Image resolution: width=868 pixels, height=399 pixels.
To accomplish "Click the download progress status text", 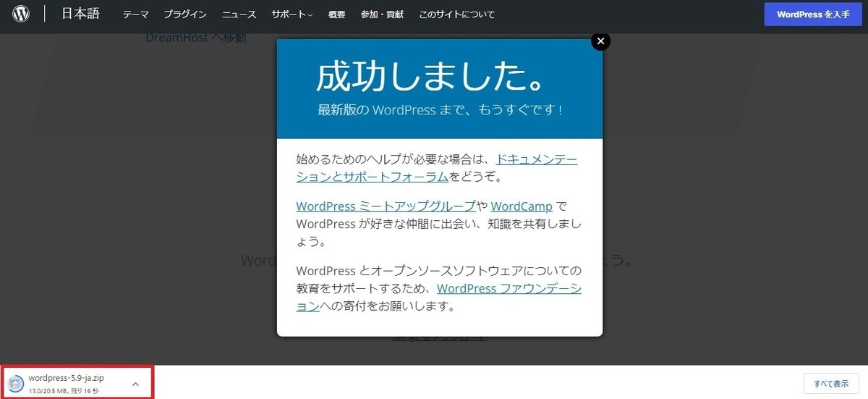I will point(64,391).
